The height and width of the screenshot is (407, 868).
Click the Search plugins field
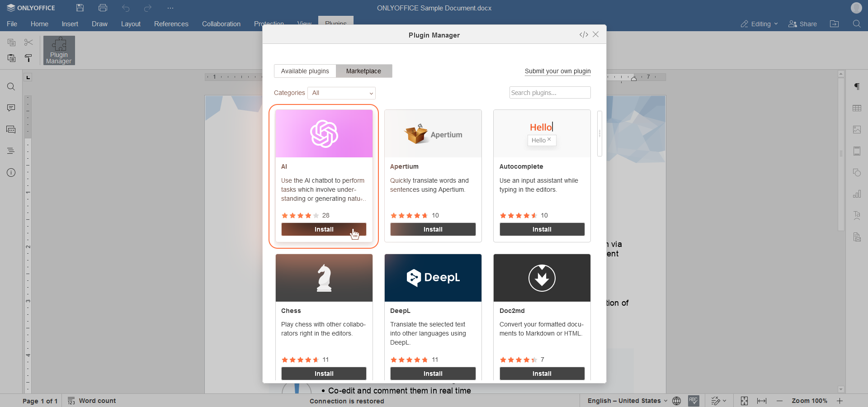pyautogui.click(x=550, y=92)
